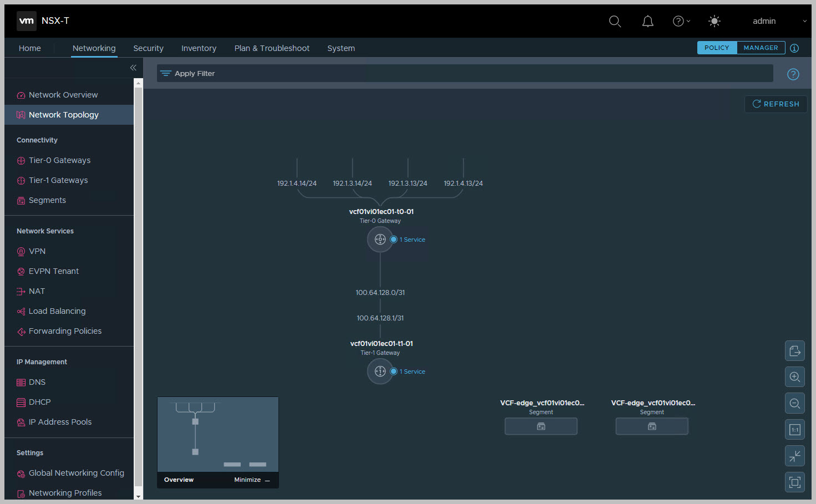
Task: Switch to Manager mode
Action: tap(761, 48)
